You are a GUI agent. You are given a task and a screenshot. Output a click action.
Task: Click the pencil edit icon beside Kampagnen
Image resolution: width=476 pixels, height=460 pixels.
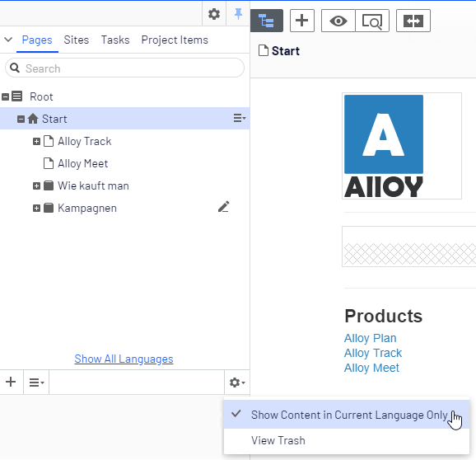tap(224, 207)
